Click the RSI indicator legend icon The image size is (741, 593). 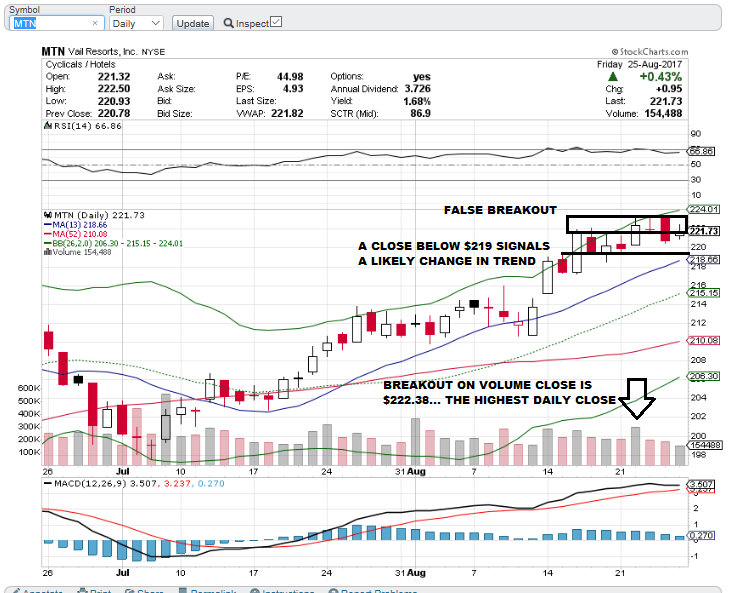pos(48,126)
